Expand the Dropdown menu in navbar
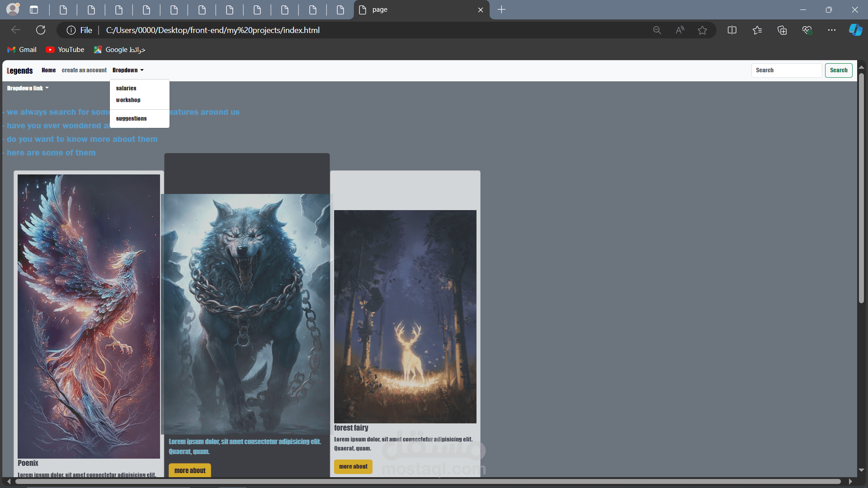Screen dimensions: 868x488 pos(128,70)
